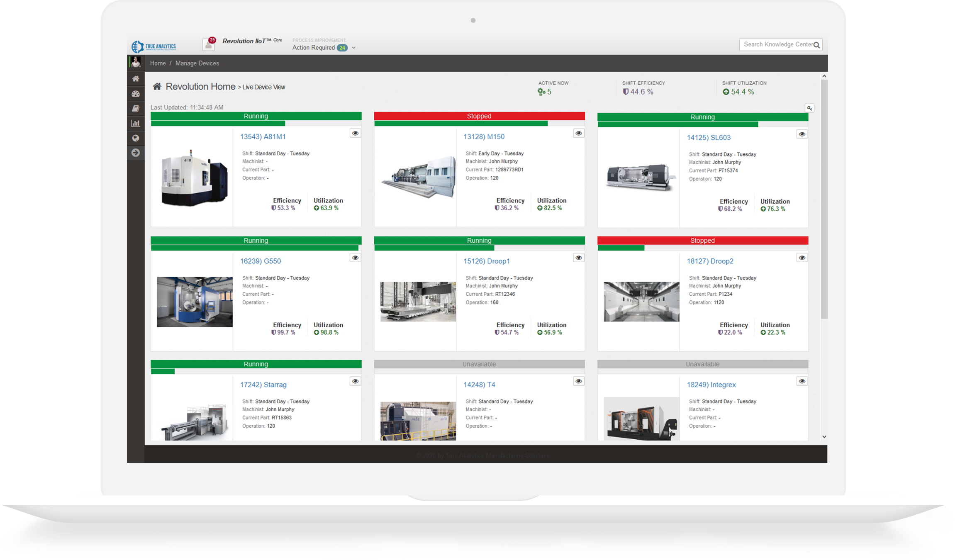Toggle eye view on M150 card
Image resolution: width=955 pixels, height=560 pixels.
pyautogui.click(x=578, y=133)
